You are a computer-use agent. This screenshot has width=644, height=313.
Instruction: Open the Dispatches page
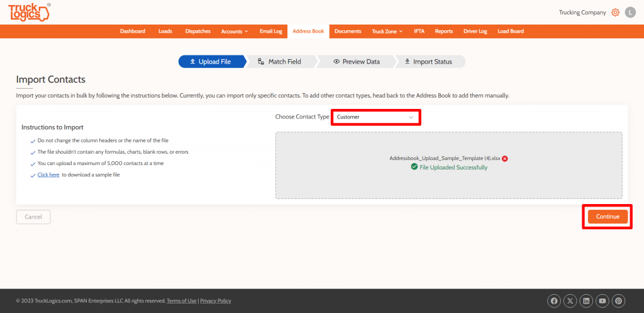(x=198, y=31)
